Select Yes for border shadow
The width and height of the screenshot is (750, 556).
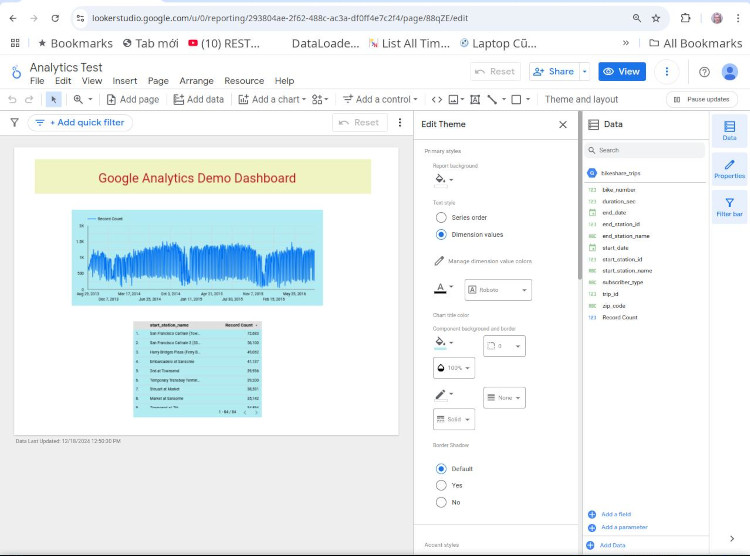(441, 485)
